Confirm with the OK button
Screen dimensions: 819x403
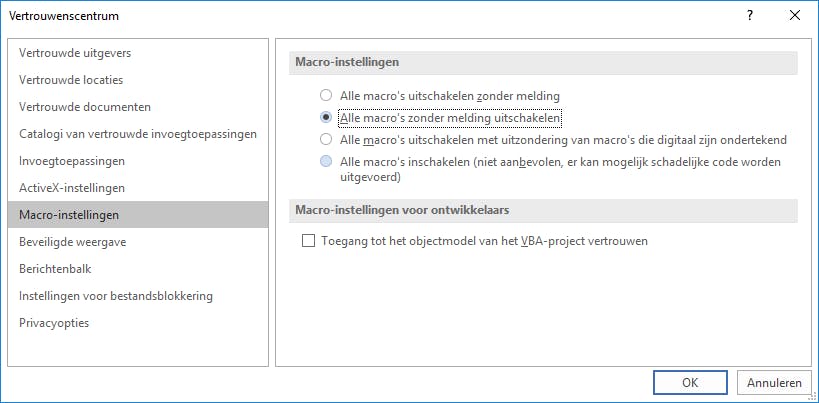pyautogui.click(x=690, y=382)
